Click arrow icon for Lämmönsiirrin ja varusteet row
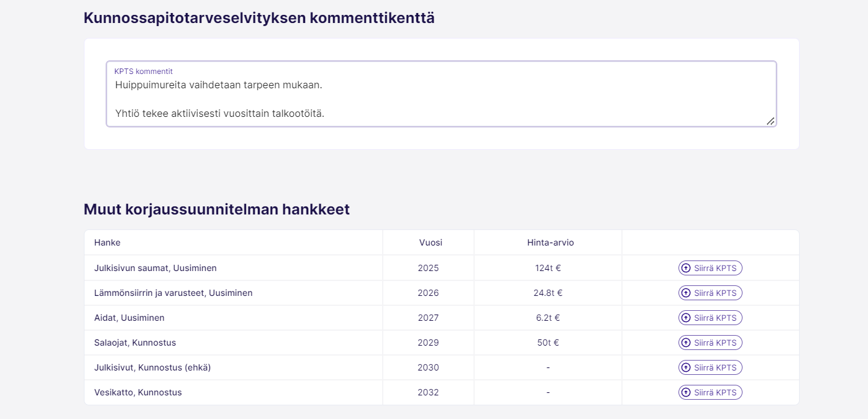This screenshot has height=419, width=868. (686, 293)
